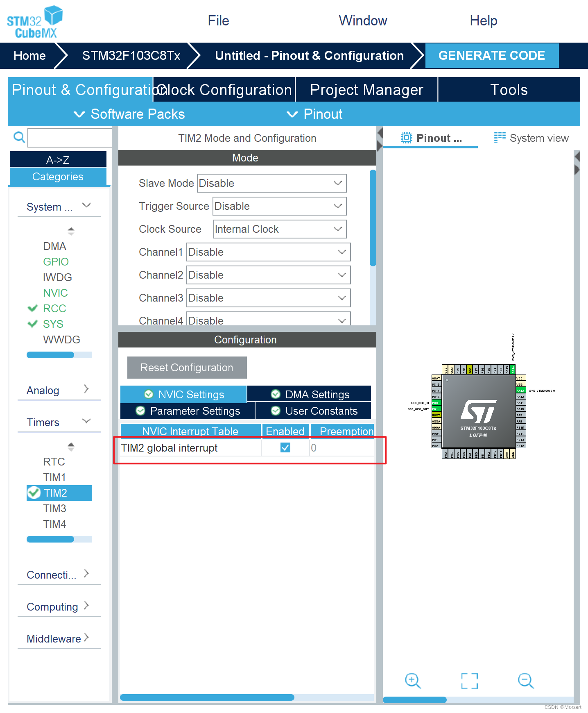Switch to Clock Configuration tab
This screenshot has height=713, width=588.
(x=224, y=90)
